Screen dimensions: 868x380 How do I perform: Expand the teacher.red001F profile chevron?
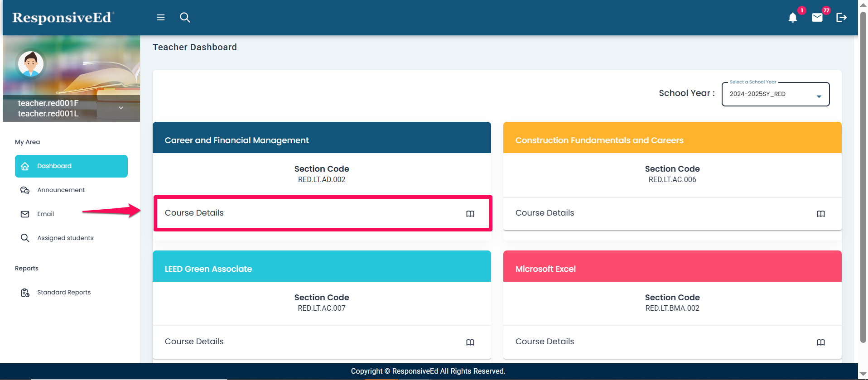point(121,108)
